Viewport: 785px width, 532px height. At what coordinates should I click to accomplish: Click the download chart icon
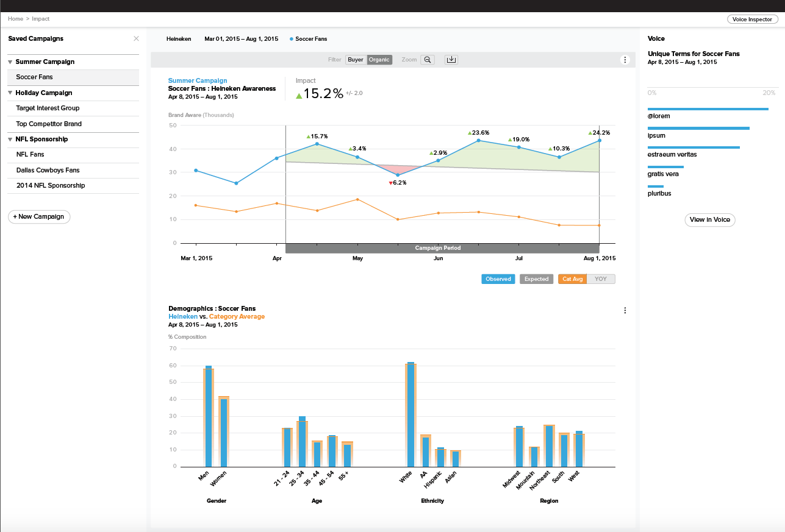click(x=451, y=60)
